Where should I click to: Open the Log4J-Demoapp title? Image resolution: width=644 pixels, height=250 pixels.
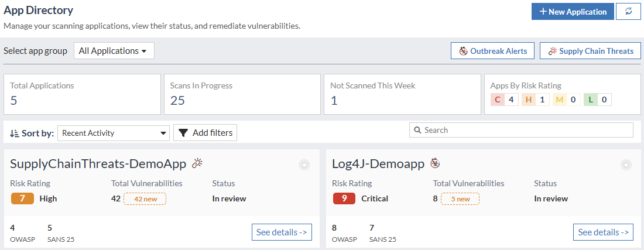tap(378, 164)
